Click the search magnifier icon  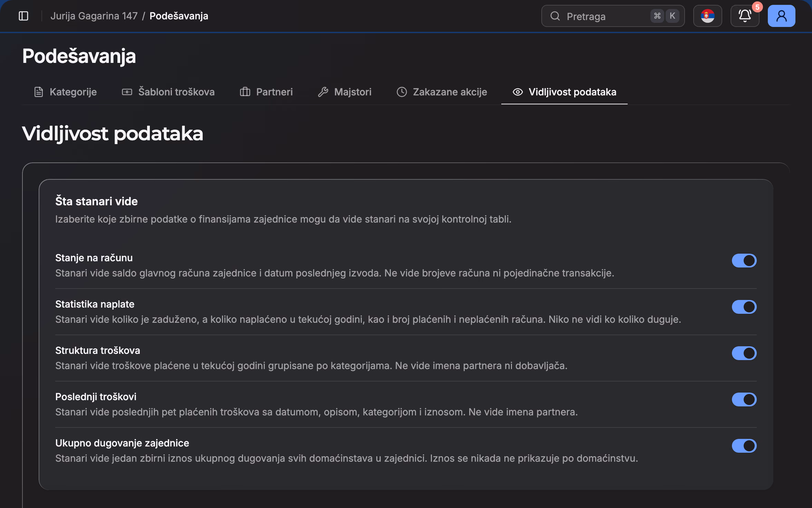coord(555,16)
